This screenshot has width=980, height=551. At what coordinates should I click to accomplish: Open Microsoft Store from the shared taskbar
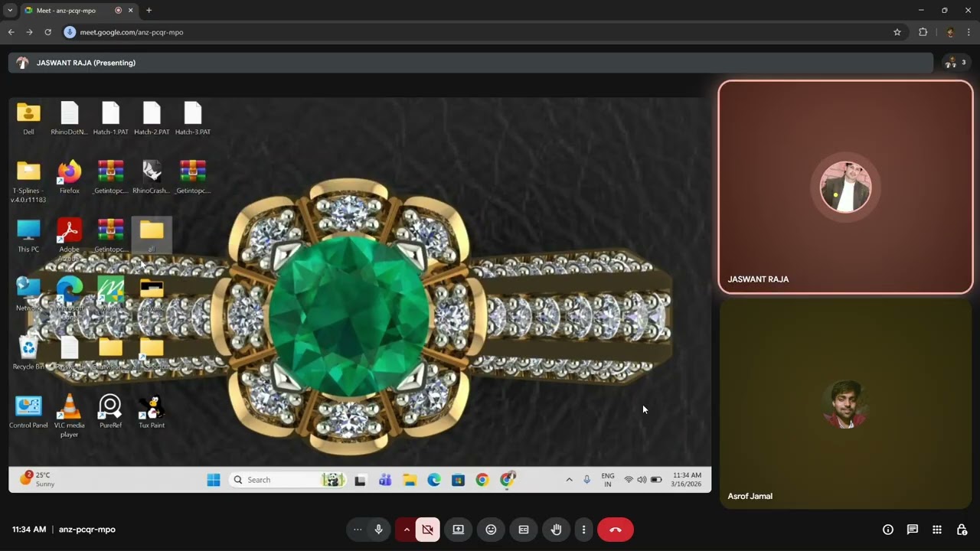pyautogui.click(x=458, y=480)
